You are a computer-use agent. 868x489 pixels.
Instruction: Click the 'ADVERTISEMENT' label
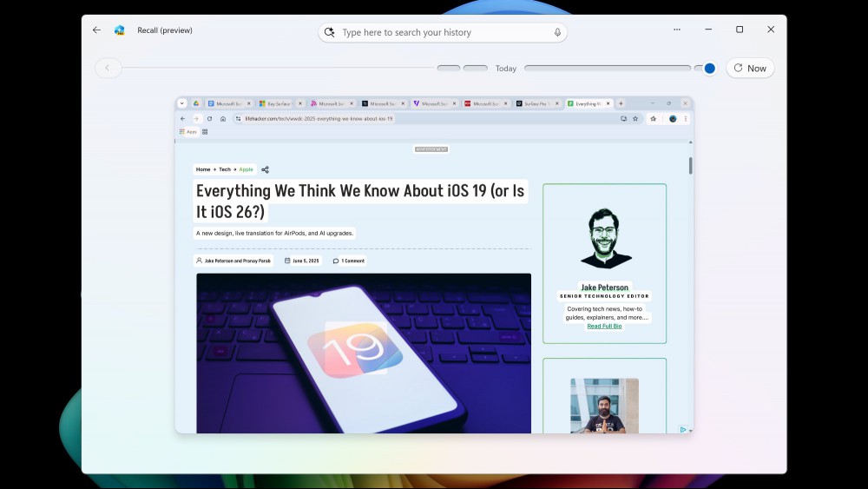pyautogui.click(x=431, y=149)
